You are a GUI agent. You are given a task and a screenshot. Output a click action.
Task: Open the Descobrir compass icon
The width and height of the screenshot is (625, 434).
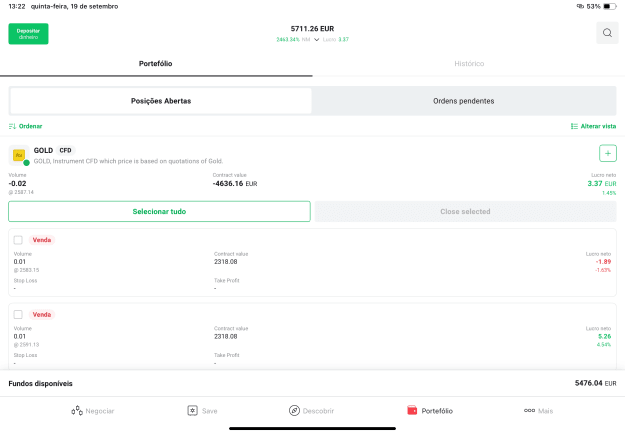pos(294,410)
